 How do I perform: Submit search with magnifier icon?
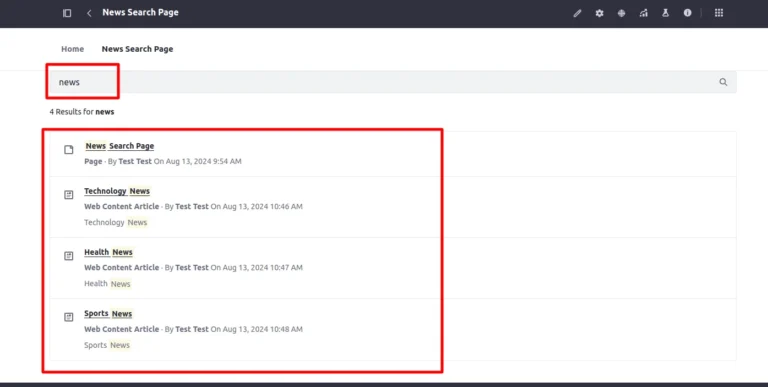point(723,82)
